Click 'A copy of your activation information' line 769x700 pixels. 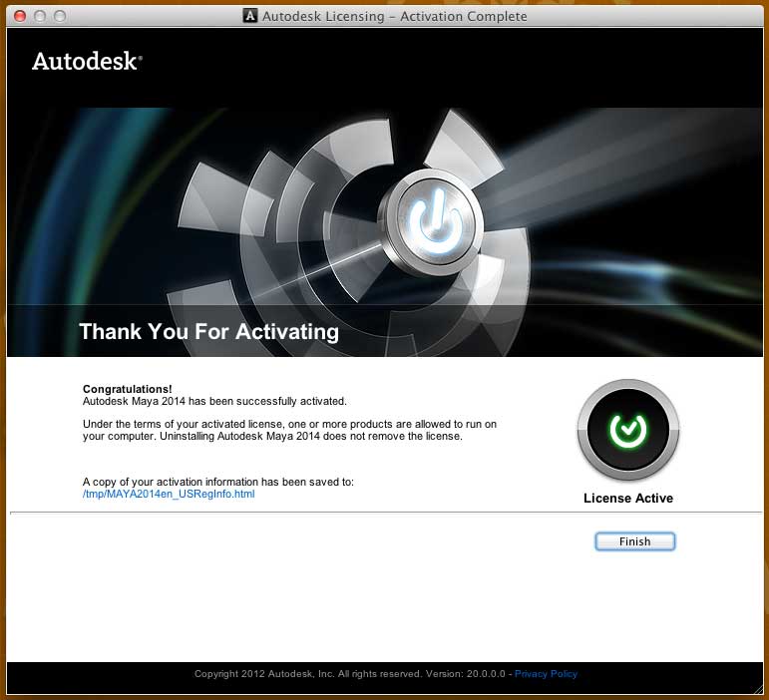tap(218, 482)
